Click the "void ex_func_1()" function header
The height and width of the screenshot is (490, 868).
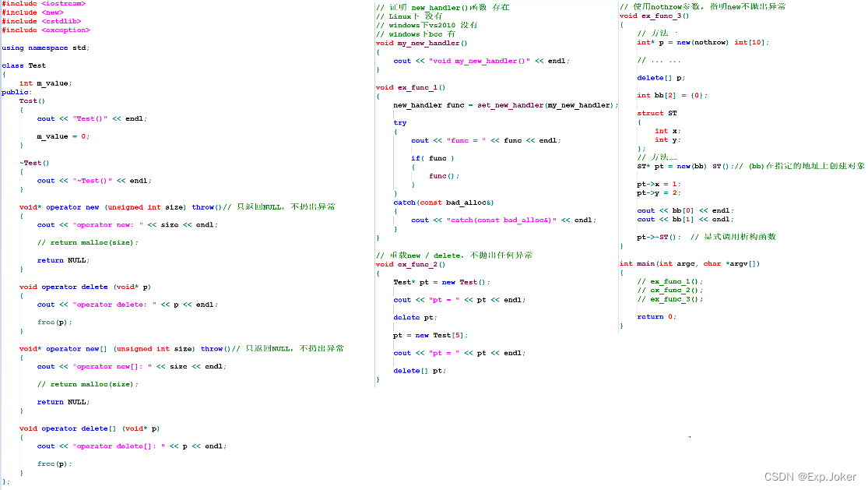[410, 87]
